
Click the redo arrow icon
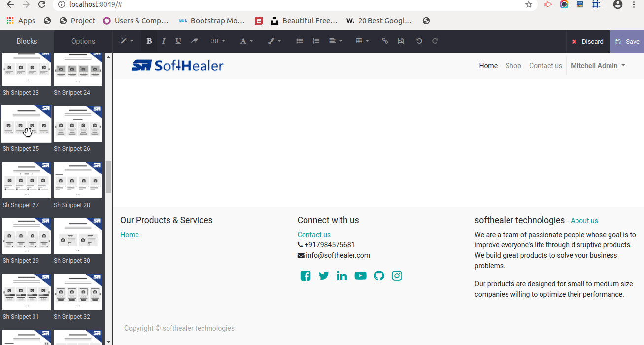coord(435,41)
